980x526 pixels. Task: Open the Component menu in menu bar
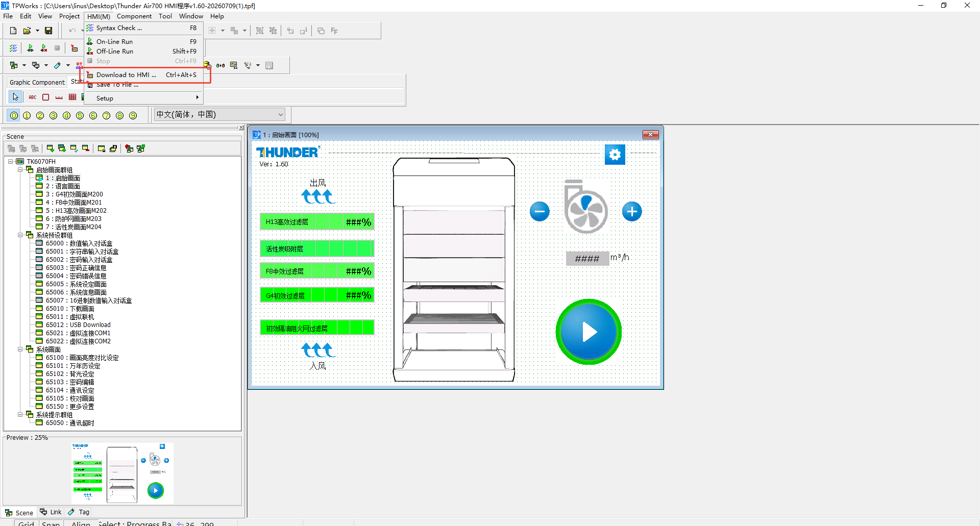[x=134, y=16]
